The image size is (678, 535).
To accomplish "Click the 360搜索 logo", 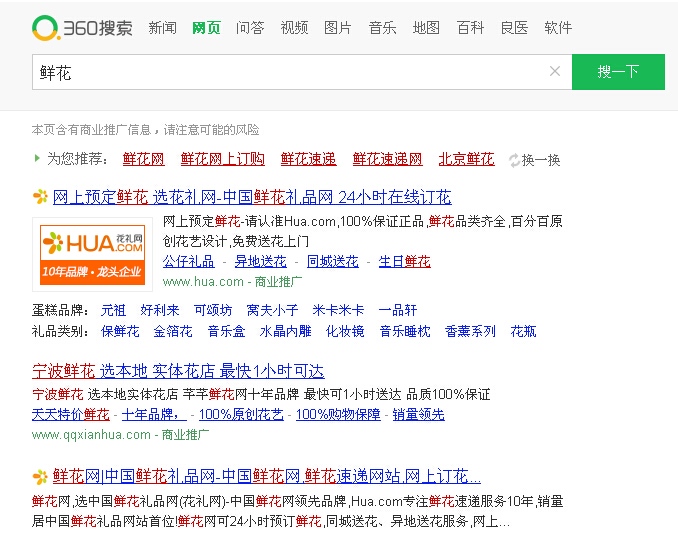I will [x=83, y=28].
